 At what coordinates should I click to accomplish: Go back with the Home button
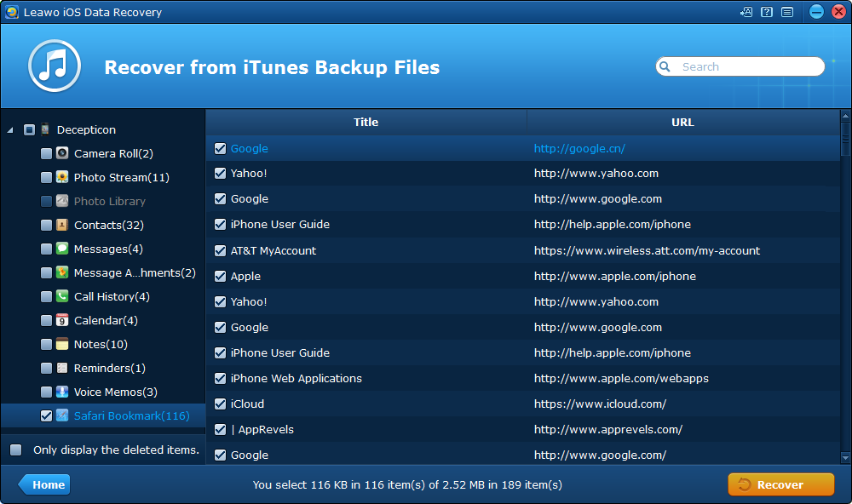tap(44, 484)
